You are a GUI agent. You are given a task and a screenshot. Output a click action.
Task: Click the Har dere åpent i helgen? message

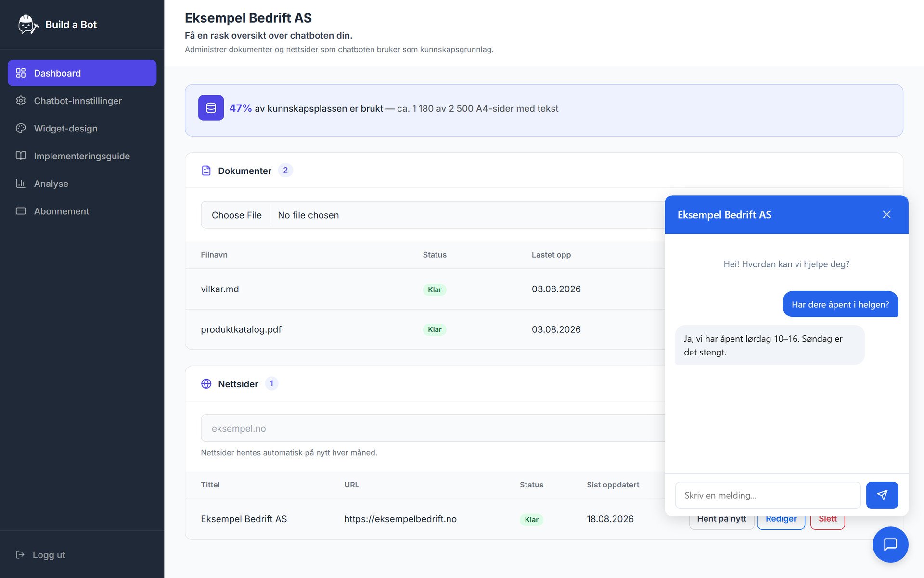840,304
